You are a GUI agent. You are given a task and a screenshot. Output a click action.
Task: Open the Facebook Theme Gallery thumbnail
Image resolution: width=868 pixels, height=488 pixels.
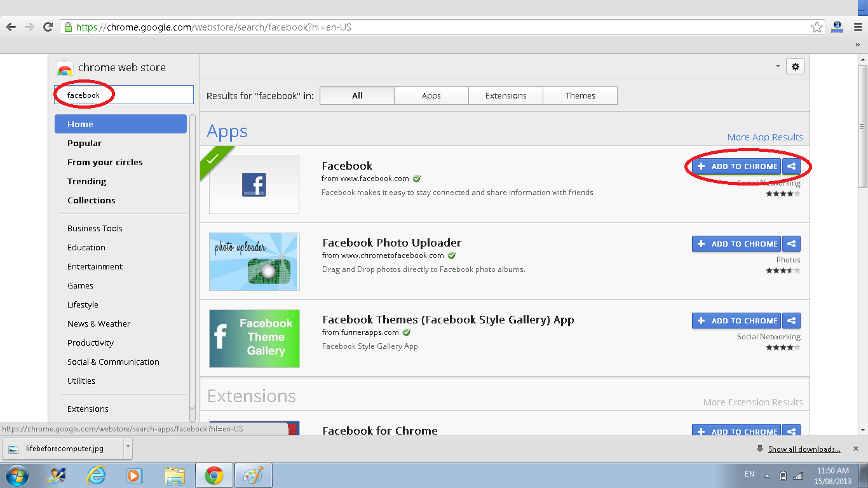254,339
